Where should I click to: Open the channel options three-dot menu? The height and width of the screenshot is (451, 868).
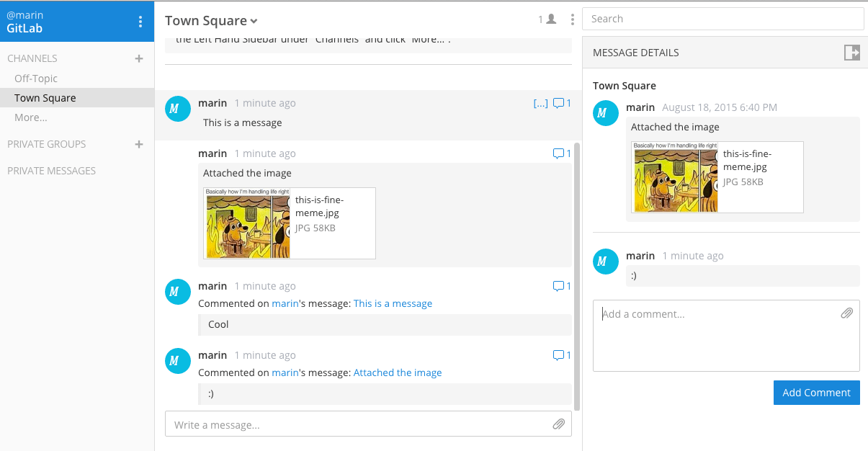tap(572, 19)
